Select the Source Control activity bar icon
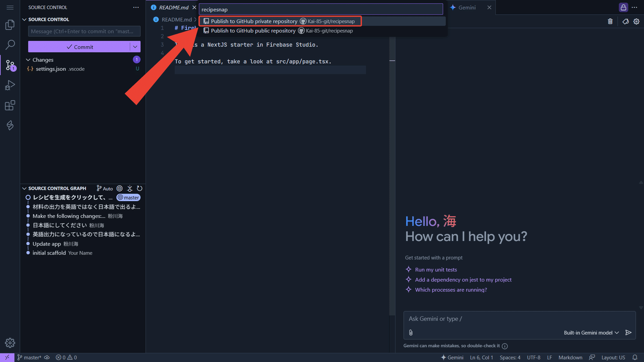This screenshot has width=644, height=362. tap(10, 65)
